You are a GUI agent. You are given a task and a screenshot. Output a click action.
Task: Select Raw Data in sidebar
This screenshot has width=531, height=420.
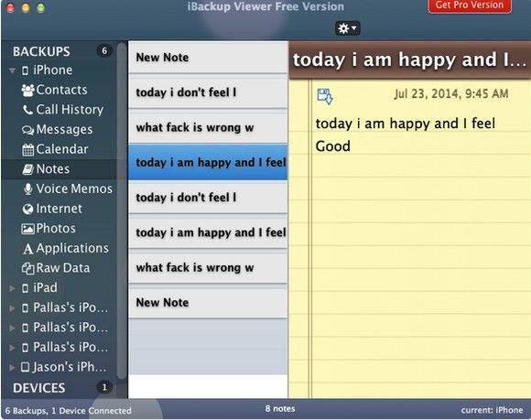(x=56, y=268)
